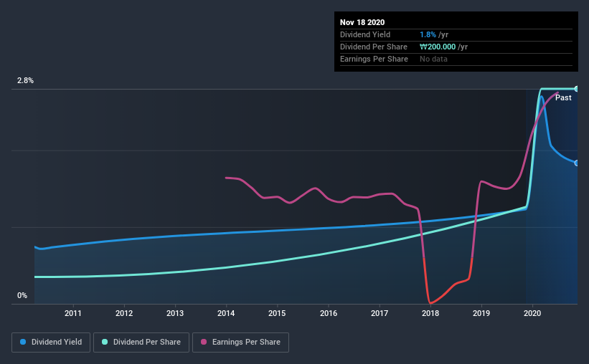This screenshot has width=589, height=364.
Task: Click the 1.8% dividend yield value
Action: click(x=428, y=34)
